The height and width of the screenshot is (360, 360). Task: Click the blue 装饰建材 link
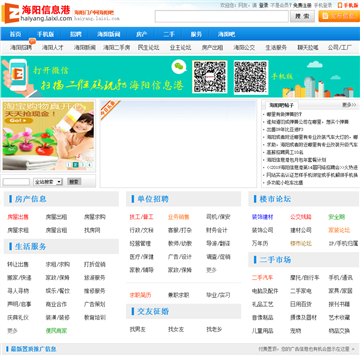(x=263, y=217)
